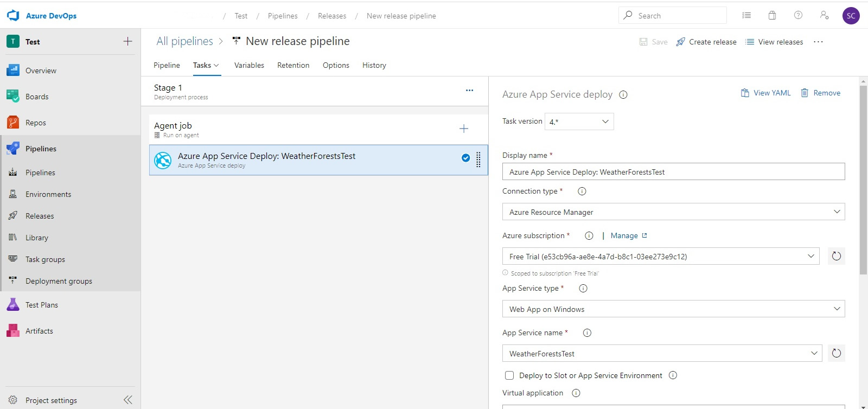Remove the selected task

[x=821, y=93]
